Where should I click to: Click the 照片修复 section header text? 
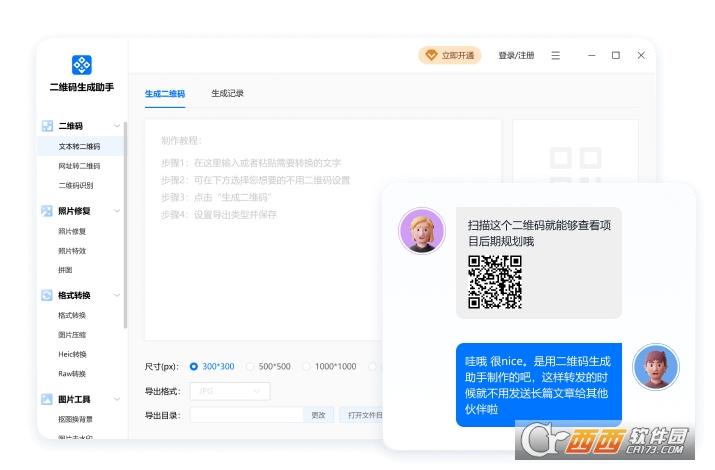click(x=74, y=211)
